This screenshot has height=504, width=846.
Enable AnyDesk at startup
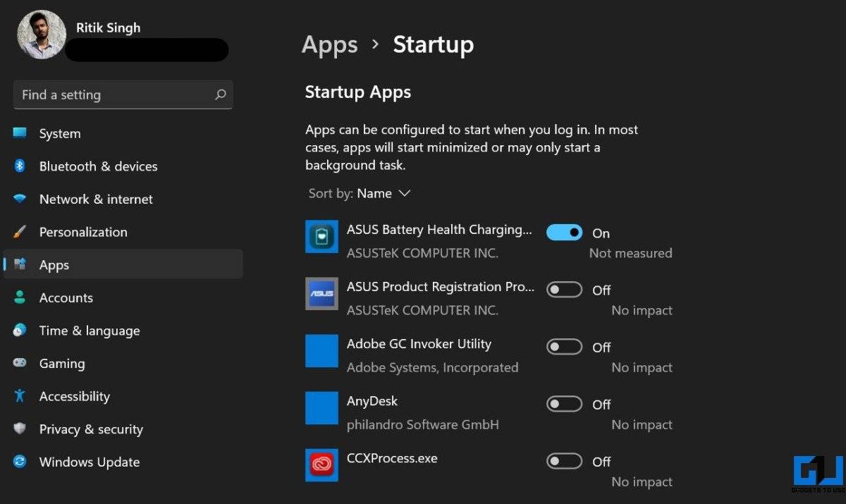(x=564, y=404)
